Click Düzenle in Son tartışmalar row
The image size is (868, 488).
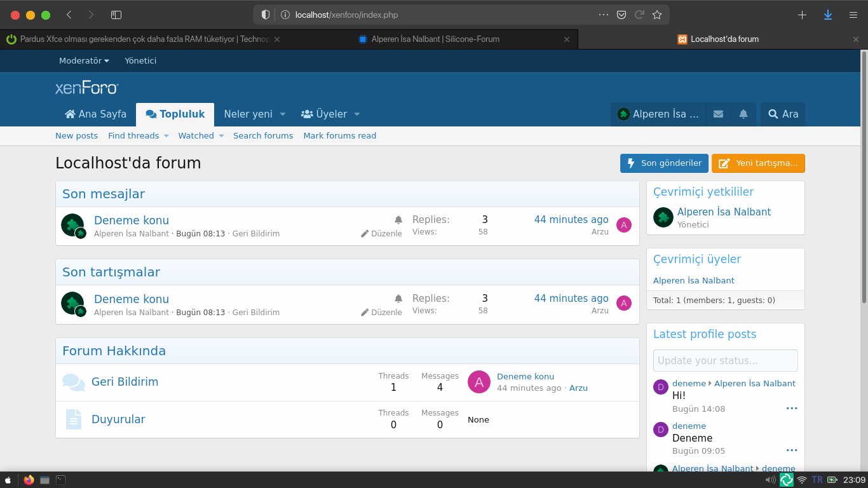pos(381,313)
